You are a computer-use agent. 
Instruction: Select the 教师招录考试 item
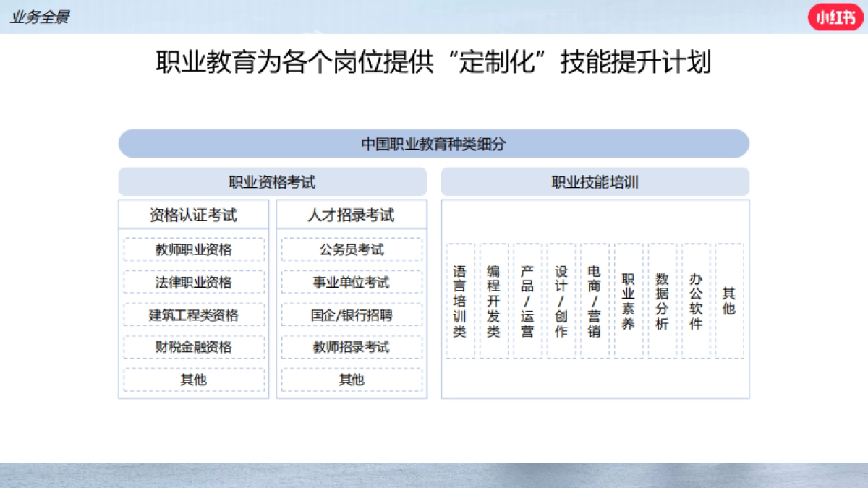point(352,347)
